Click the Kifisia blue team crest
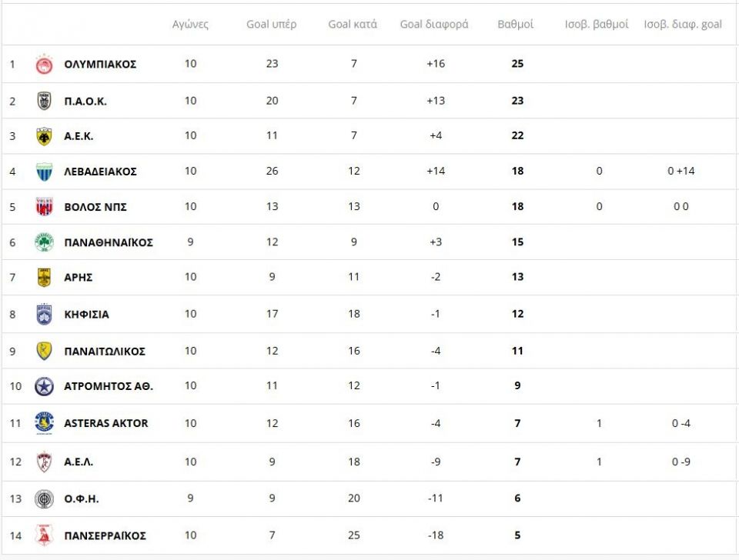This screenshot has height=560, width=739. pos(45,314)
